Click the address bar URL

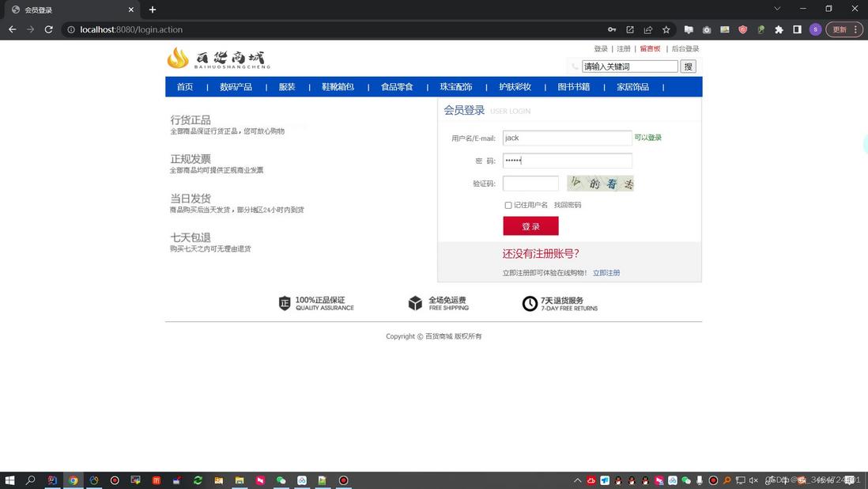(131, 29)
